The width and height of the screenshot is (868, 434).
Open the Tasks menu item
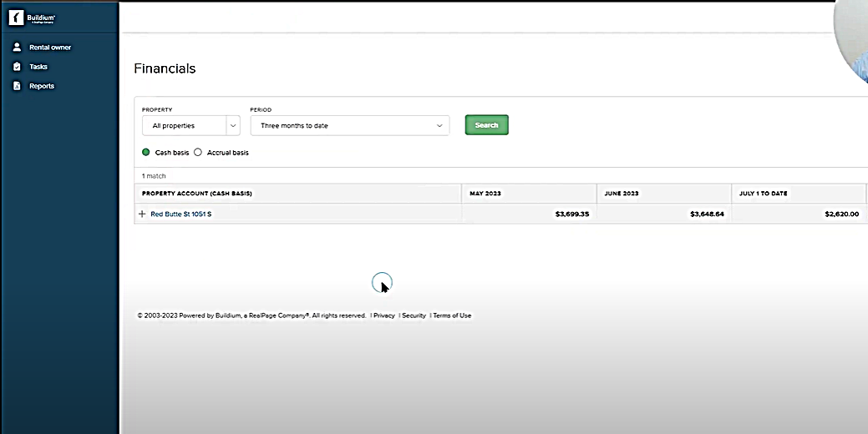(x=38, y=66)
